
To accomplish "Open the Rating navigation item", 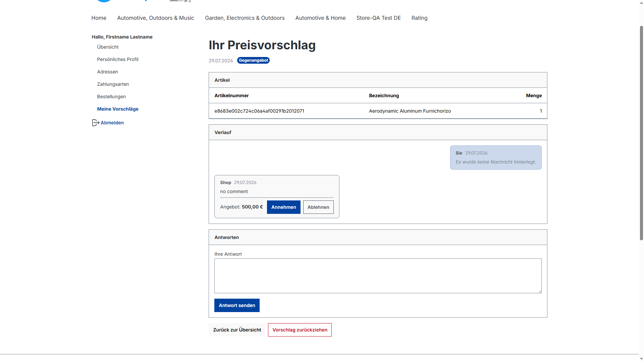I will (x=420, y=18).
